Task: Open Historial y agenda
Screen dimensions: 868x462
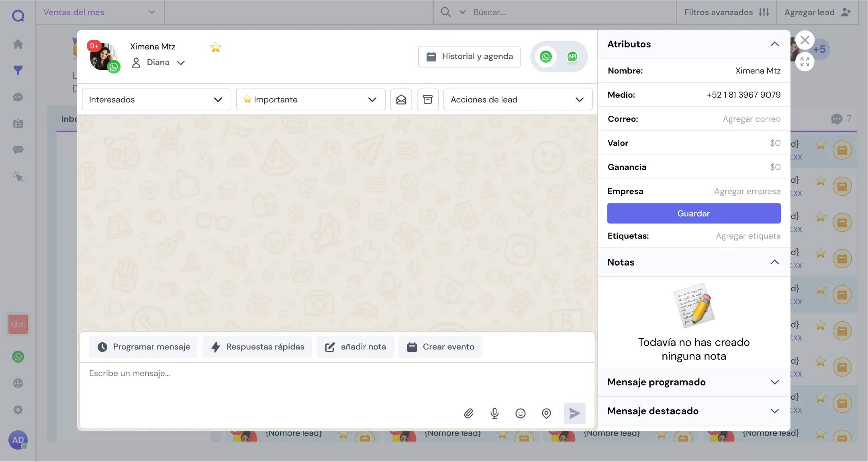Action: pyautogui.click(x=469, y=57)
